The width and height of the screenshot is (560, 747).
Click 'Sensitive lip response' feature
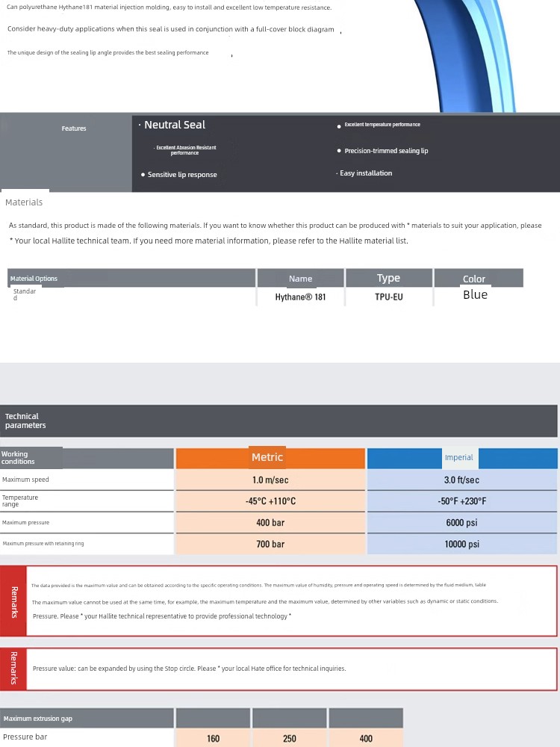[182, 175]
